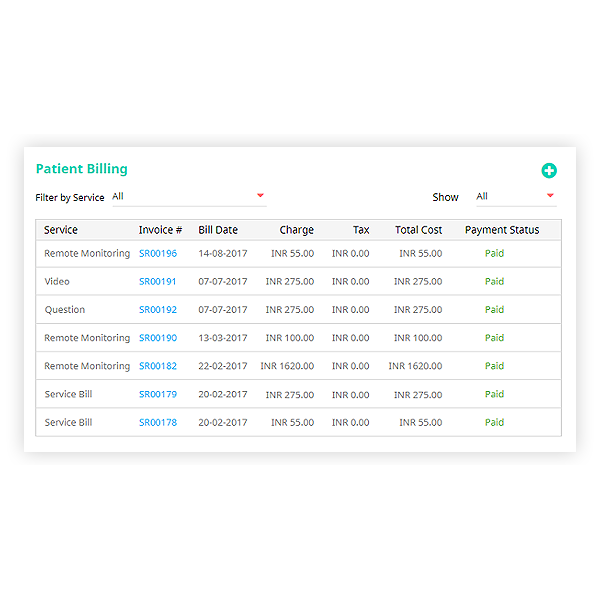Select the Question service row

[65, 310]
